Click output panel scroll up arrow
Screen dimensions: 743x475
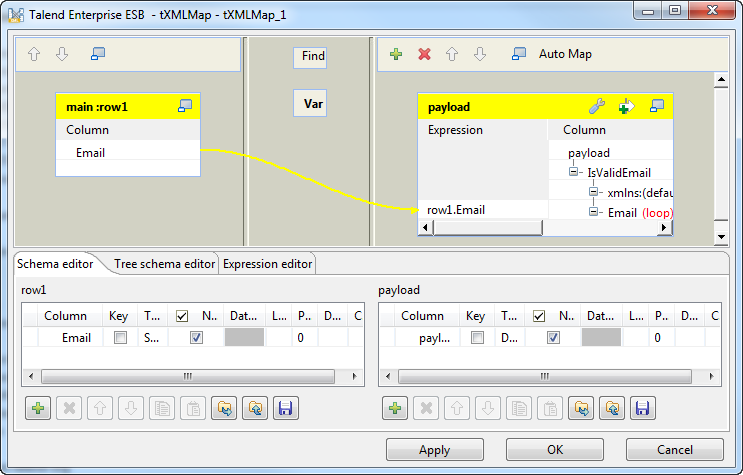point(721,79)
